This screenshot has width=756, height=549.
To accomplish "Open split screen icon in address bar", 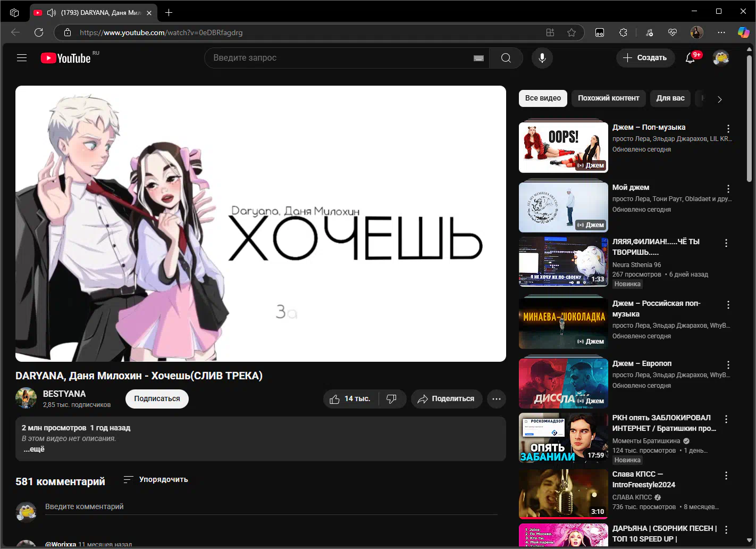I will click(550, 32).
